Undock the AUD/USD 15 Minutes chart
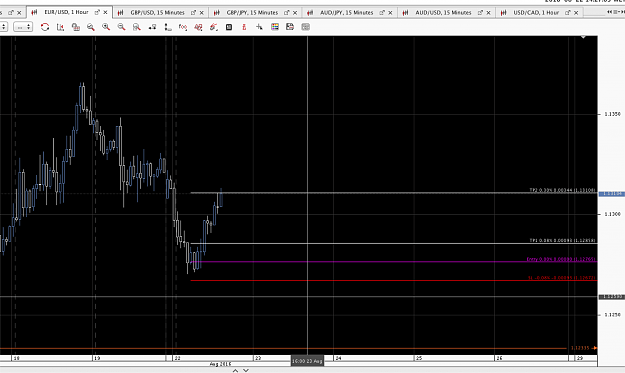Viewport: 625px width, 373px height. pos(480,13)
